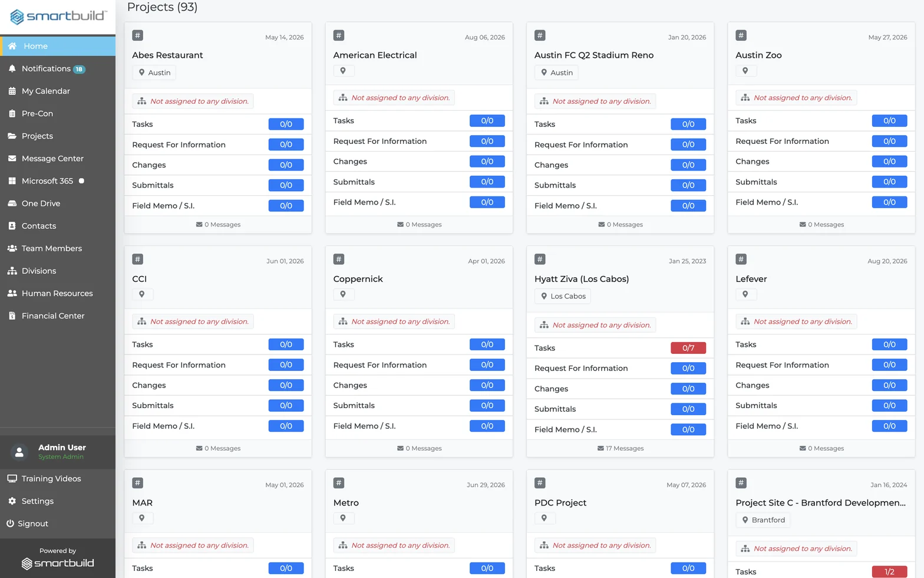Screen dimensions: 924x578
Task: Click the Field Memo / S.I. row on Hyatt Ziva
Action: coord(620,429)
